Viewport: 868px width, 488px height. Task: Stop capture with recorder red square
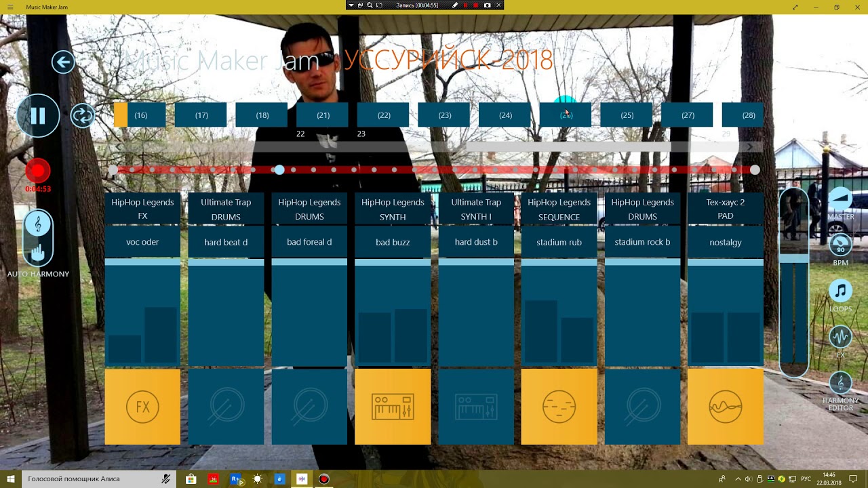click(x=476, y=5)
